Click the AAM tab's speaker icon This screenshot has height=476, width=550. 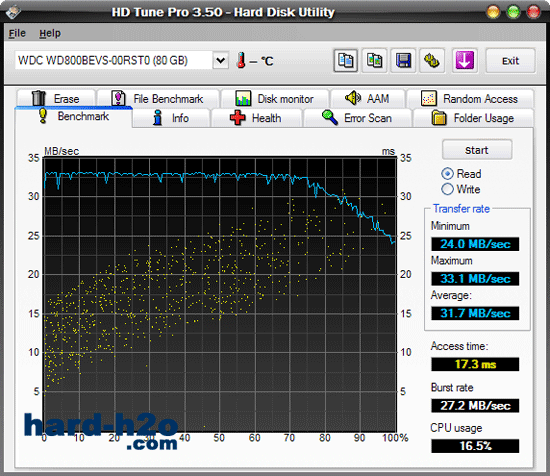click(353, 98)
